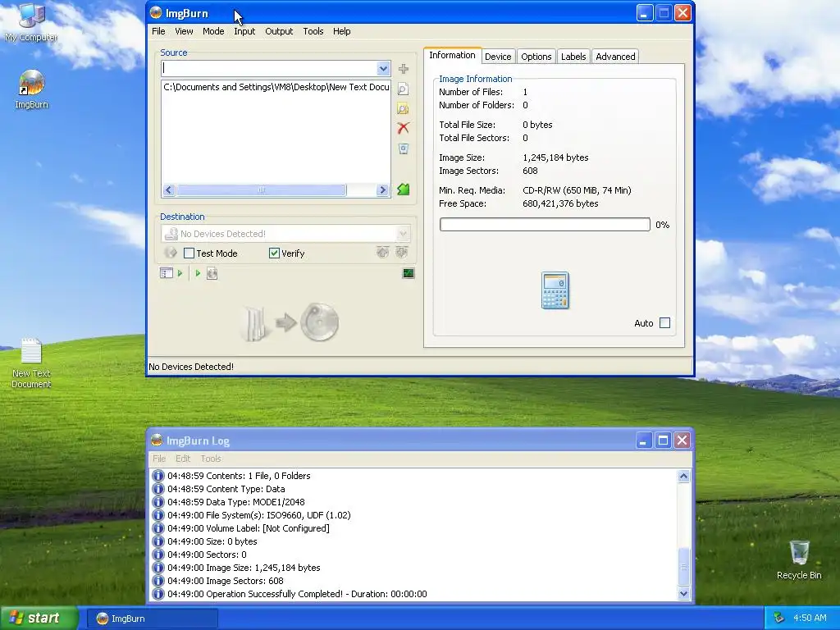Click the ImgBurn taskbar button

(x=152, y=619)
